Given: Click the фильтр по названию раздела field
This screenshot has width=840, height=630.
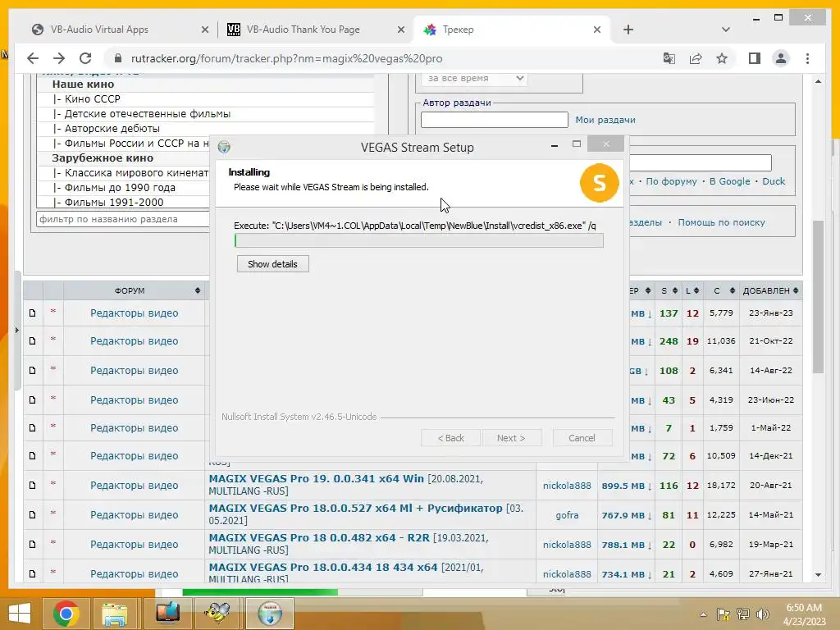Looking at the screenshot, I should (123, 218).
